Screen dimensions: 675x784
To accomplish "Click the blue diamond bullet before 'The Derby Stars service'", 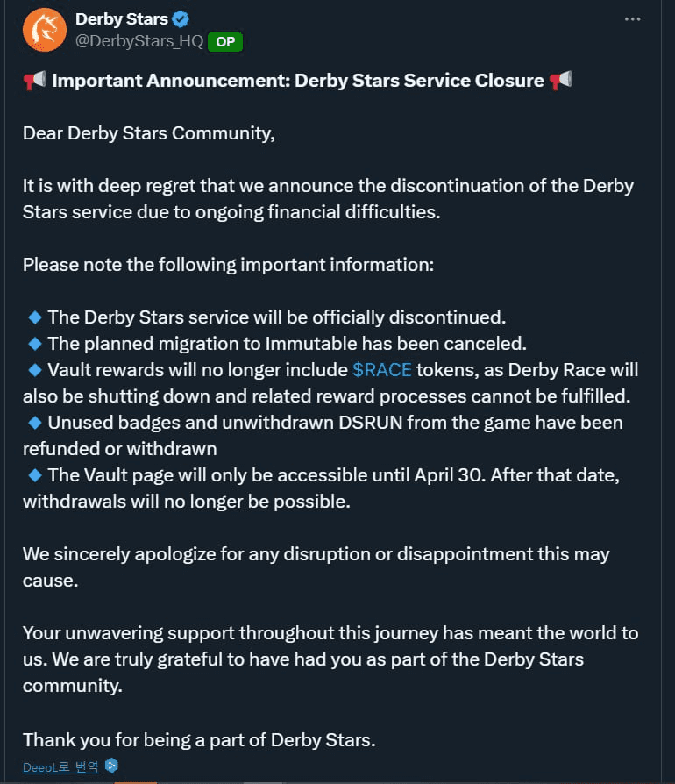I will [x=35, y=317].
